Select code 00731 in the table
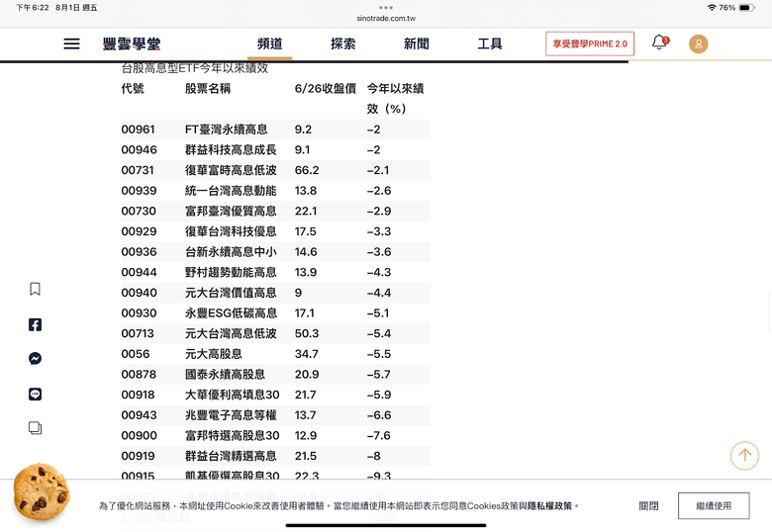 point(138,170)
